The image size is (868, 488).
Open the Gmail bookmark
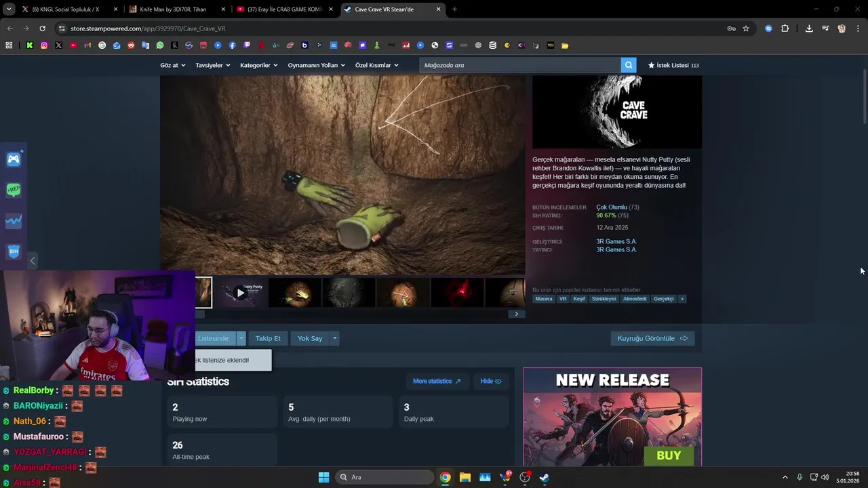click(87, 45)
